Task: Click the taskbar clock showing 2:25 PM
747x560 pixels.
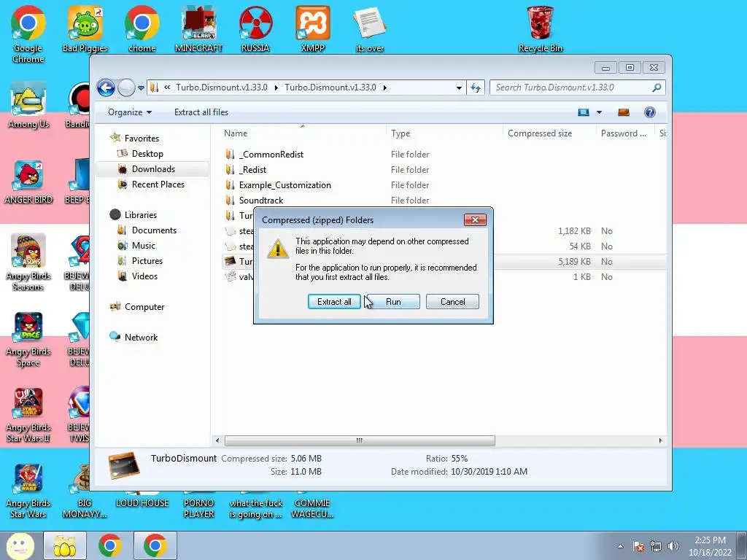Action: point(710,545)
